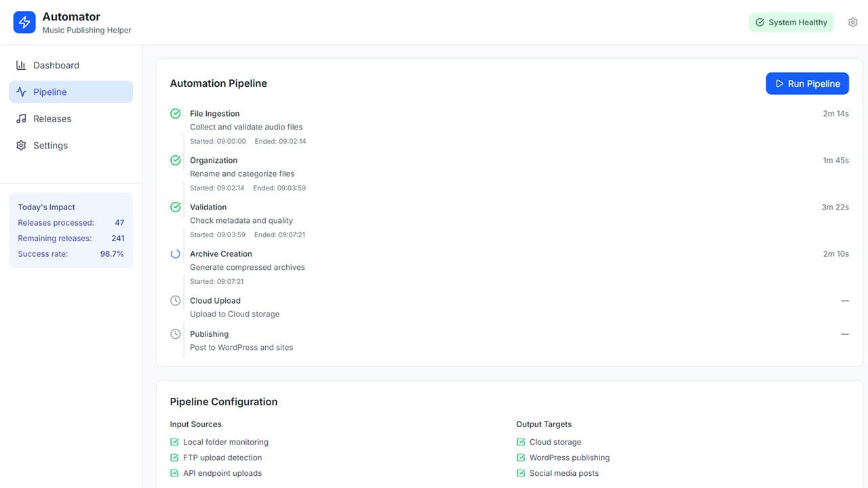Click 'Ended: 09:07:21' timestamp

[x=280, y=235]
